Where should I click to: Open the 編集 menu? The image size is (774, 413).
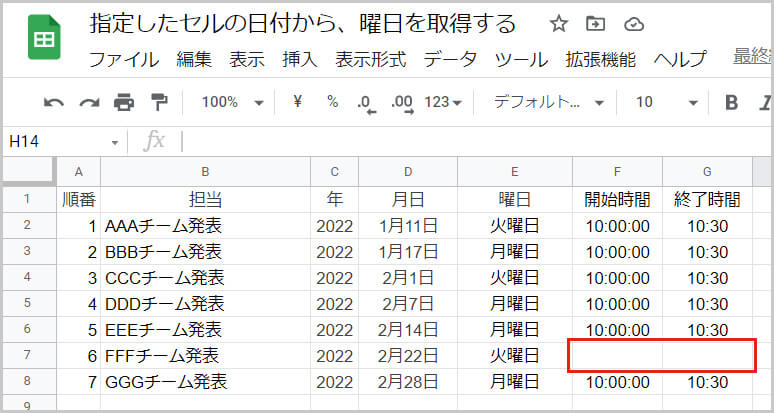pyautogui.click(x=194, y=60)
